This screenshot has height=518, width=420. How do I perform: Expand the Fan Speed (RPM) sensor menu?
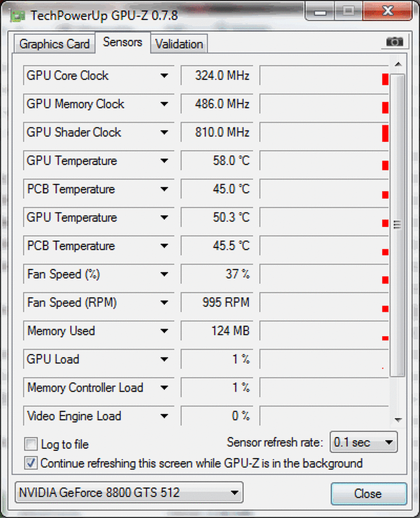pyautogui.click(x=164, y=303)
